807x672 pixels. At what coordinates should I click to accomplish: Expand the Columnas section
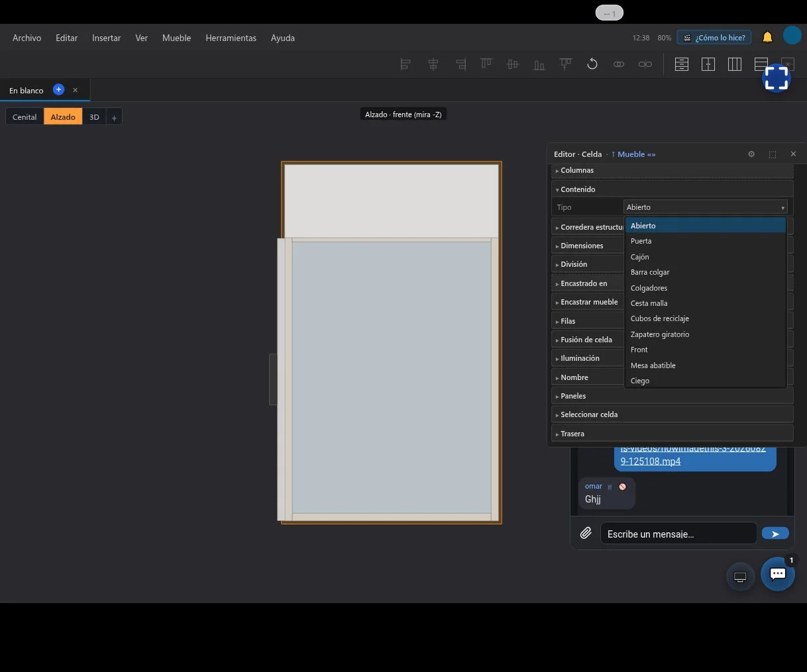(x=672, y=170)
